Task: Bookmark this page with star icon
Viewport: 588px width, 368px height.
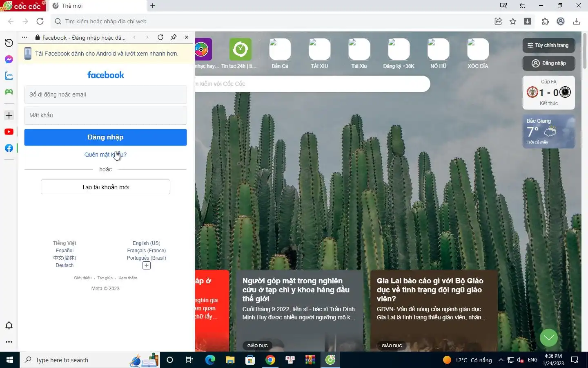Action: coord(513,21)
